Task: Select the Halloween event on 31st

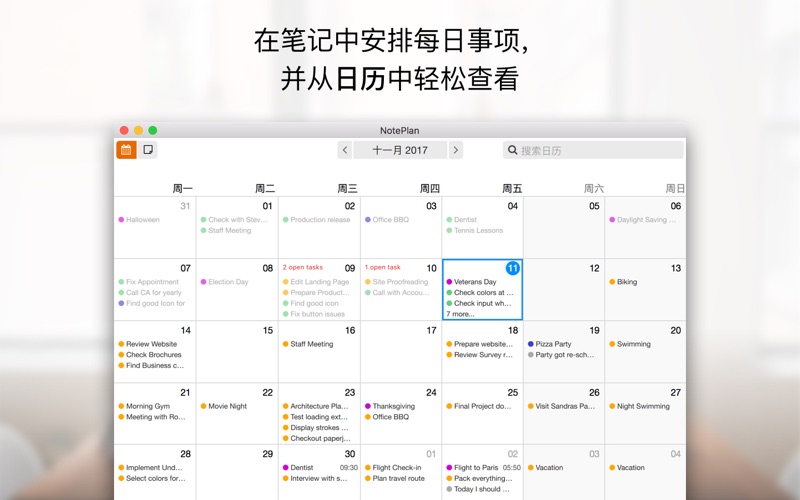Action: 142,220
